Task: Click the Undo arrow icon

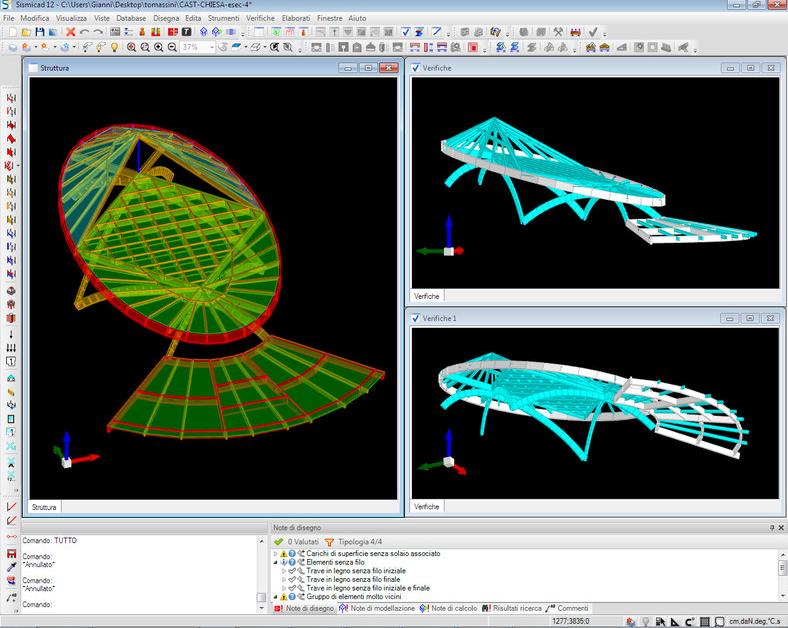Action: coord(84,32)
